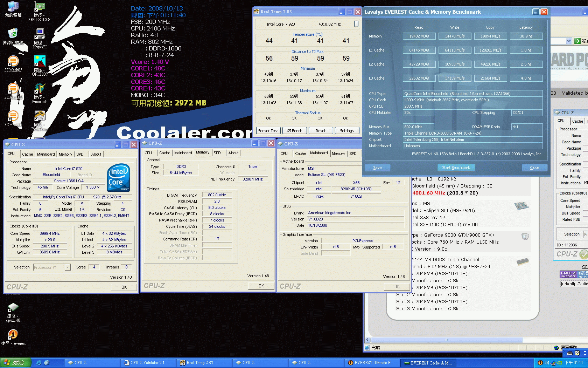Click OK in the CPU-Z Mainboard window
Image resolution: width=588 pixels, height=368 pixels.
pyautogui.click(x=397, y=286)
